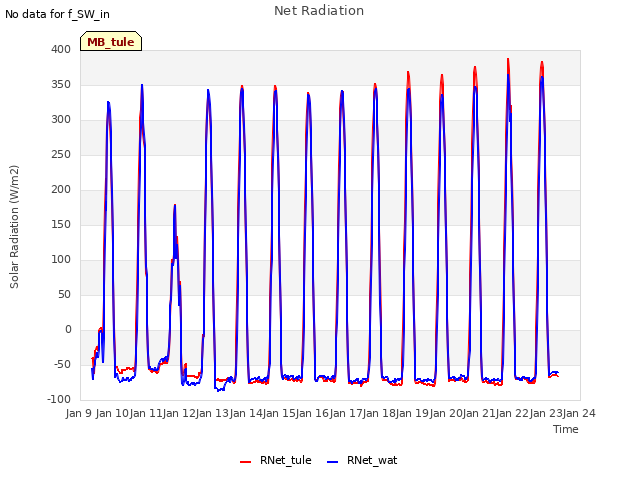Click the highest red peak on Jan 22
The image size is (640, 480).
point(508,60)
